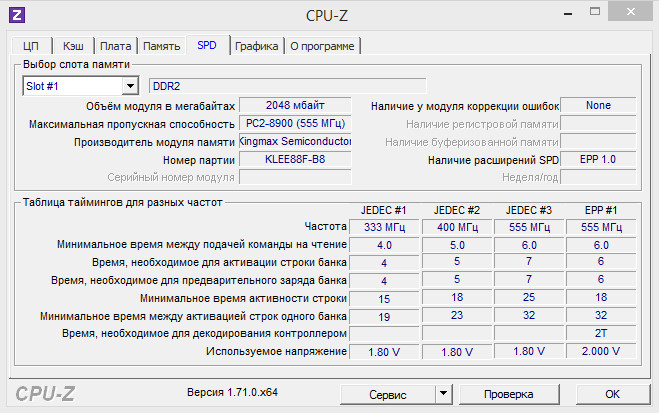Click the Используемое напряжение row label
Viewport: 659px width, 413px height.
[276, 351]
